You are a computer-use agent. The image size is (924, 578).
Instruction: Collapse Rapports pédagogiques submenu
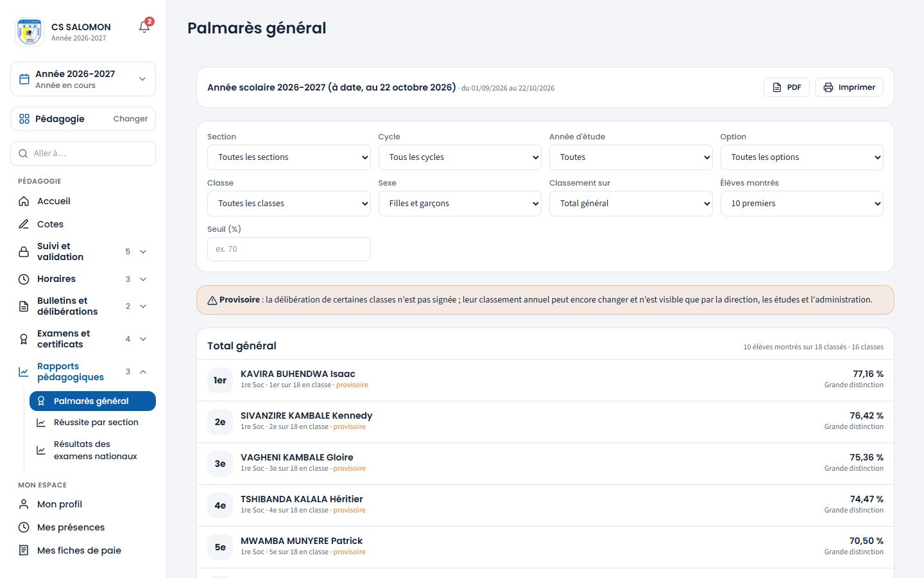pos(143,372)
